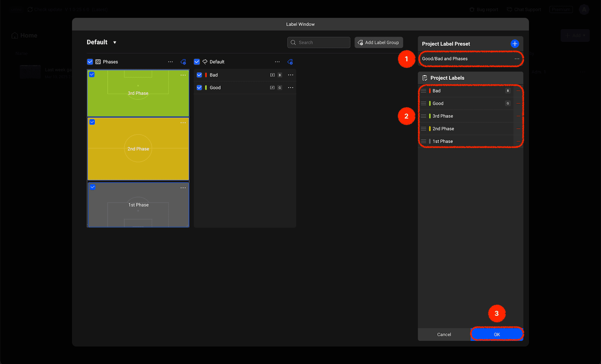Viewport: 601px width, 364px height.
Task: Open options for the Good/Bad and Phases preset
Action: click(x=517, y=59)
